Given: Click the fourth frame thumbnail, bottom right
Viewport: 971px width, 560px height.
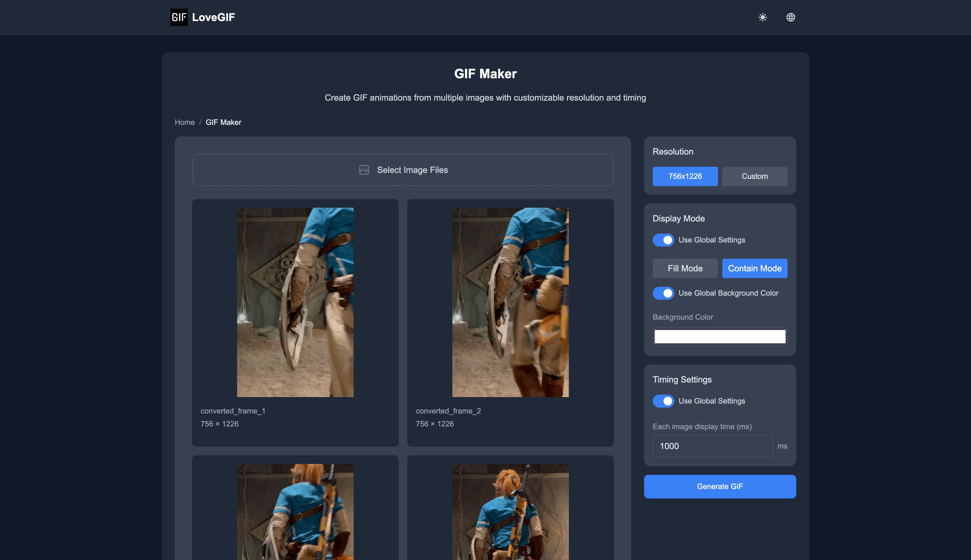Looking at the screenshot, I should pos(510,512).
